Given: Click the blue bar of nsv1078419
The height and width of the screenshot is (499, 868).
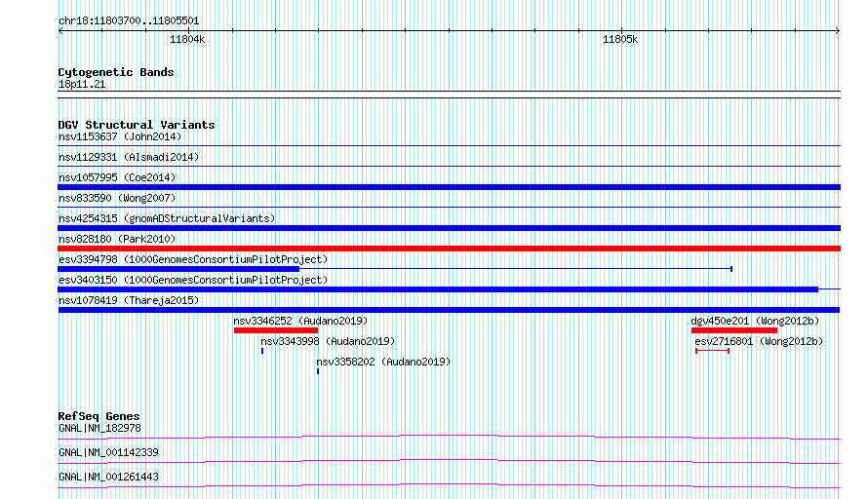Looking at the screenshot, I should 449,310.
